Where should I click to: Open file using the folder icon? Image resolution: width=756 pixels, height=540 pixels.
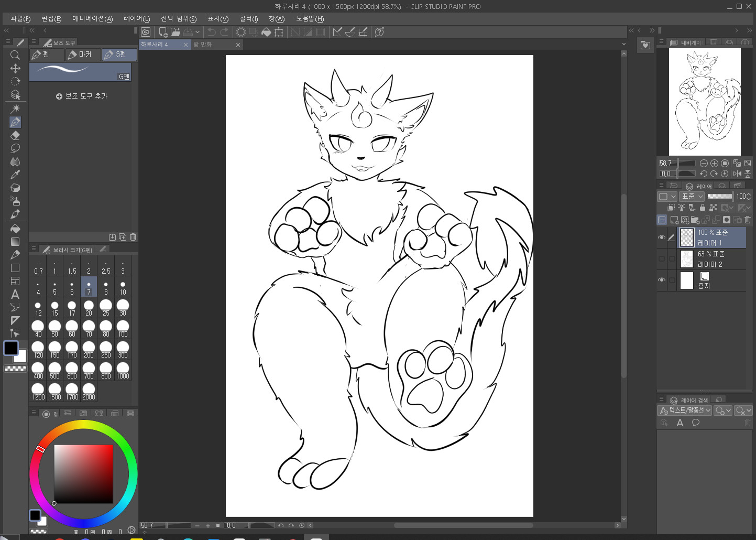click(176, 32)
